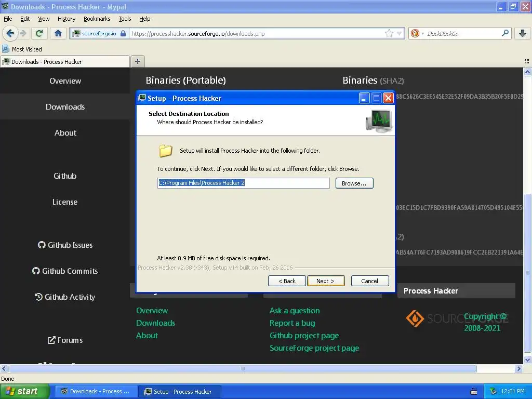Close the Setup - Process Hacker dialog
Viewport: 532px width, 399px height.
tap(388, 98)
